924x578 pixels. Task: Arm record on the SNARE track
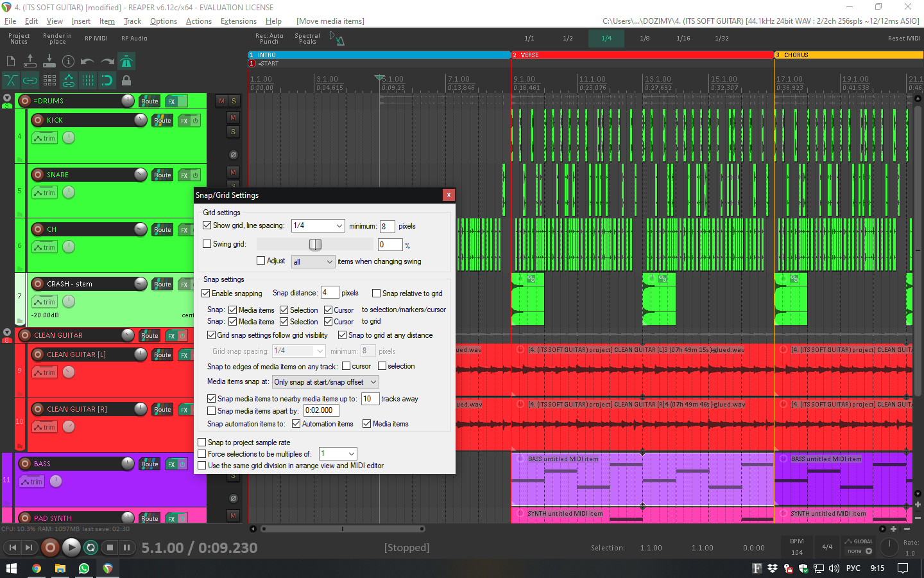tap(38, 175)
